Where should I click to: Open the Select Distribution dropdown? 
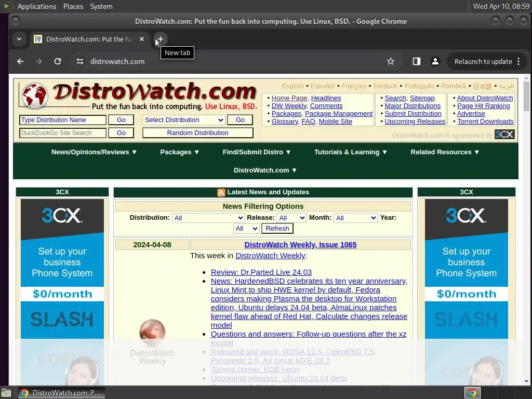(184, 120)
